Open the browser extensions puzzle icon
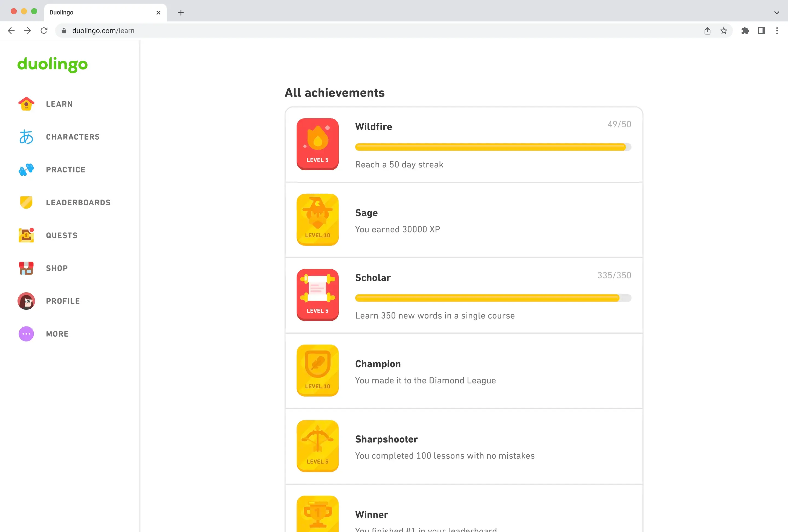Viewport: 788px width, 532px height. (745, 31)
